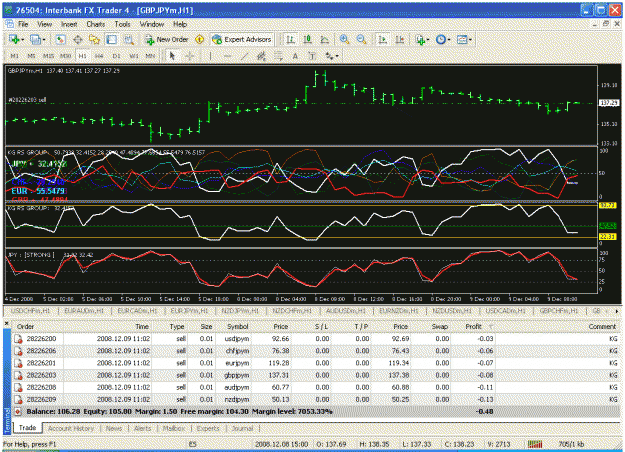Expand the Indicators dropdown arrow
This screenshot has width=625, height=452.
(x=428, y=40)
